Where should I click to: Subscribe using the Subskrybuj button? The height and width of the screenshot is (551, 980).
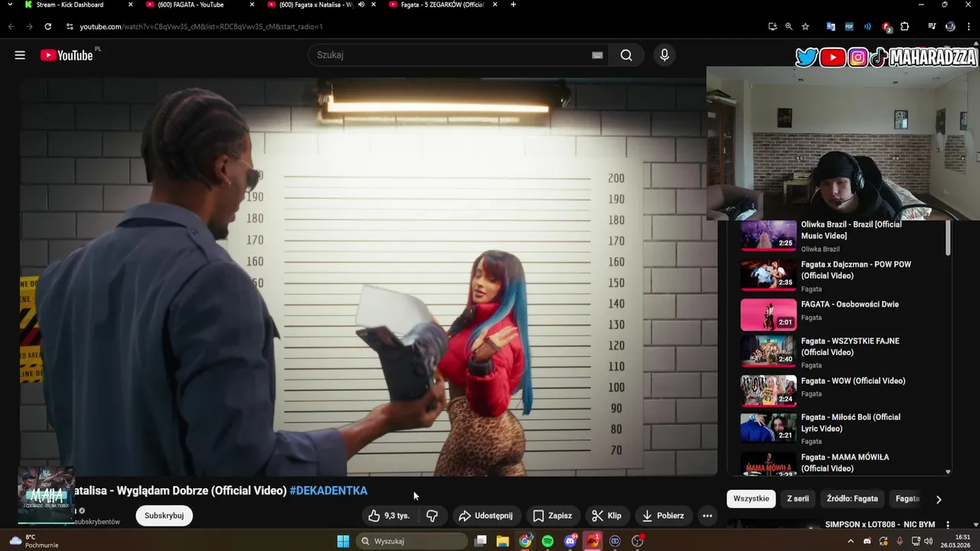pos(164,516)
